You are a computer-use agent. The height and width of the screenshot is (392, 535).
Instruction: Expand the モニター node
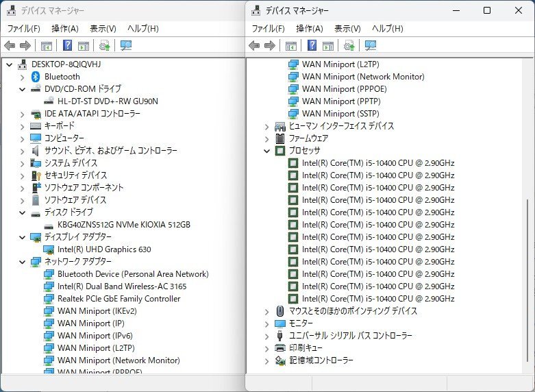[x=267, y=324]
